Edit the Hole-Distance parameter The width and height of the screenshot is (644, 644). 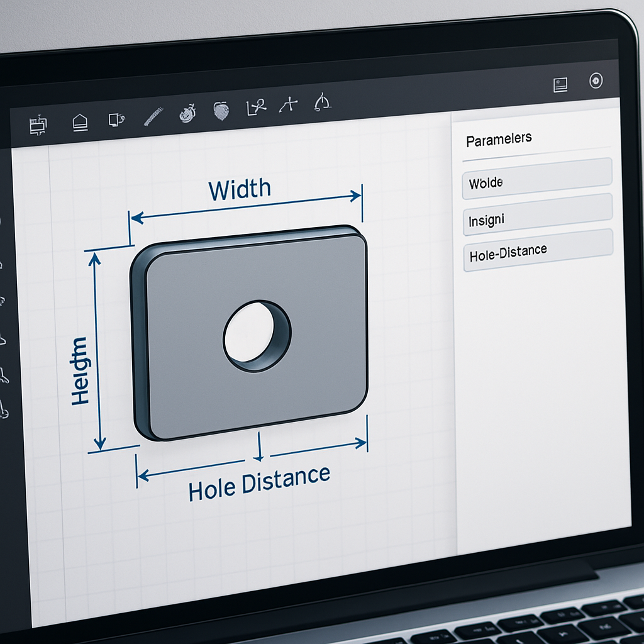(536, 250)
